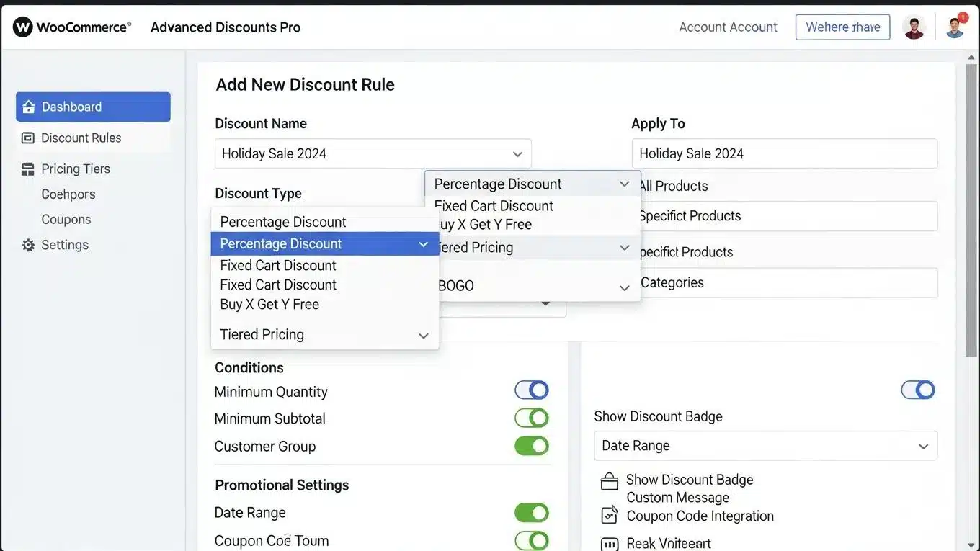Click the Advanced Discounts Pro title

226,27
